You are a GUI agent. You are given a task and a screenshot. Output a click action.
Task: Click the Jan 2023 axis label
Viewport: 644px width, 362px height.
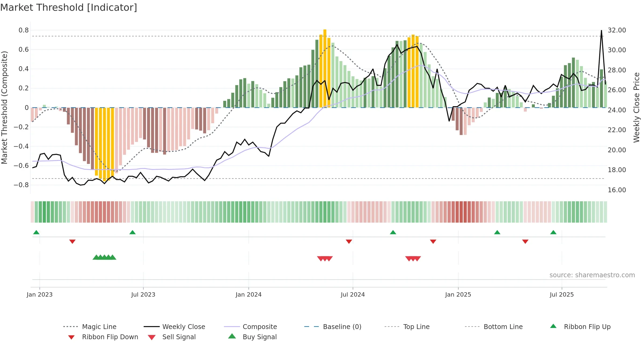[40, 294]
